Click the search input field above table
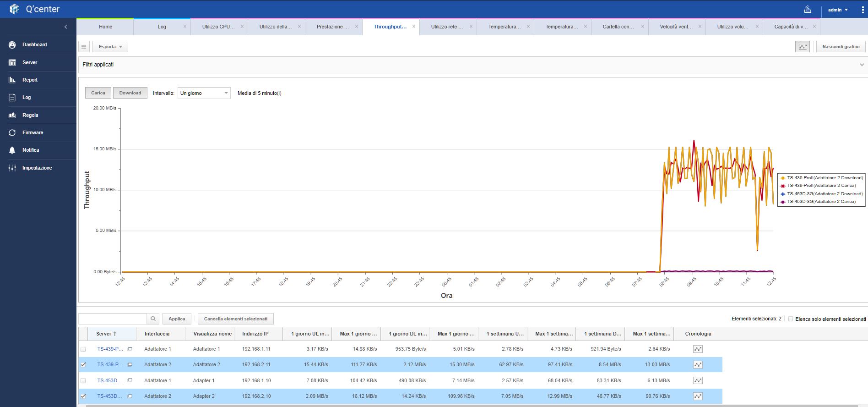 (113, 319)
